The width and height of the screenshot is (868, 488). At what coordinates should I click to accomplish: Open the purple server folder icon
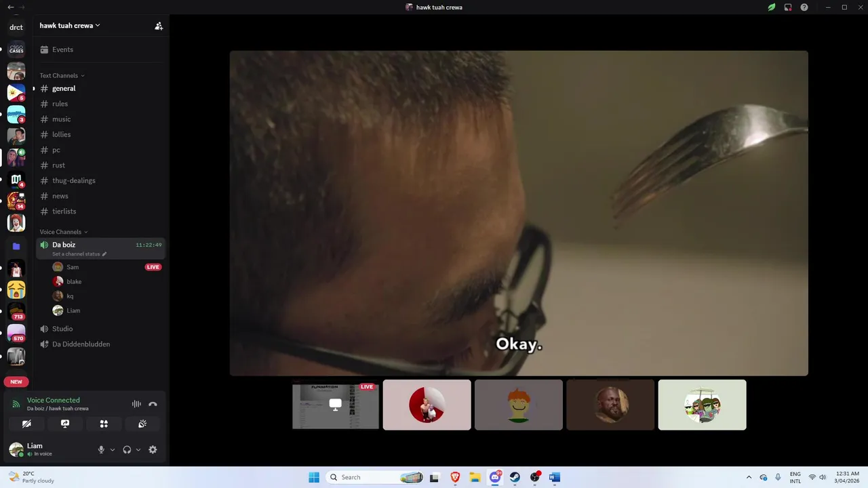point(16,247)
